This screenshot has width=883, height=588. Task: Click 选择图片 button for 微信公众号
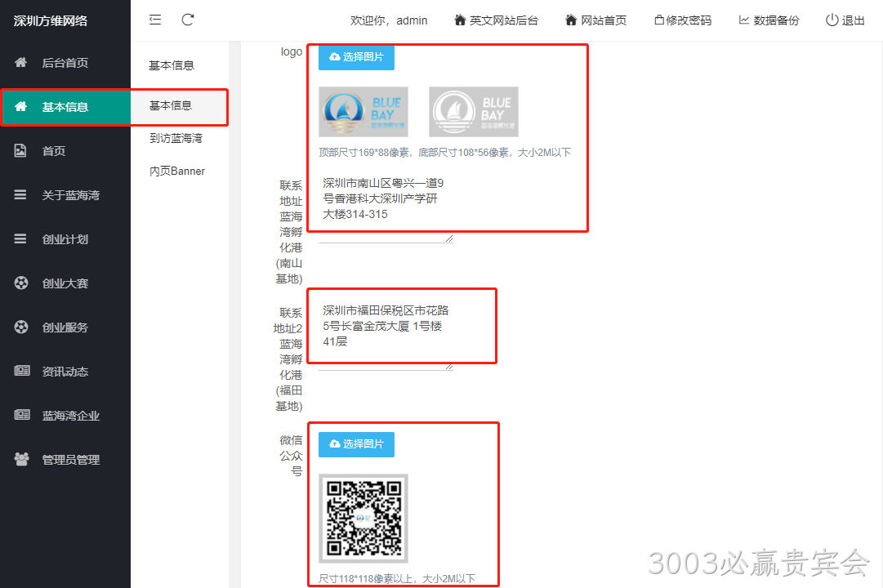tap(356, 444)
